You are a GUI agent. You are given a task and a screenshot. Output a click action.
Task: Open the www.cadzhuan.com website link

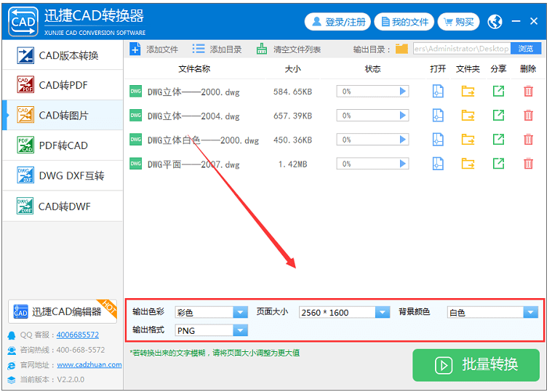pyautogui.click(x=89, y=364)
